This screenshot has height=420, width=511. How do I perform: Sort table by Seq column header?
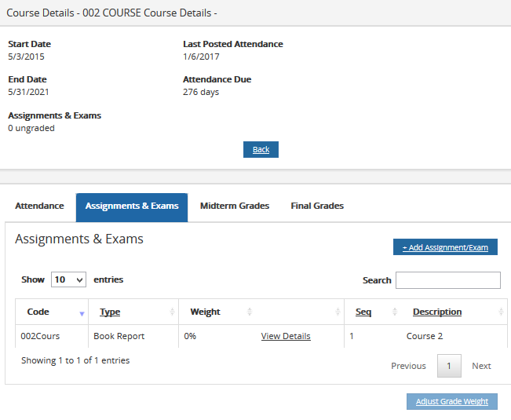363,312
